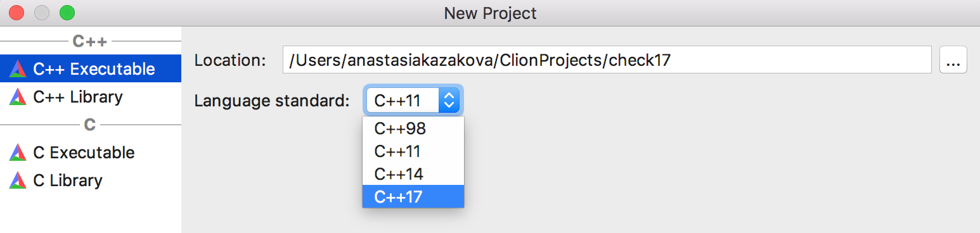Open the Language standard combo box
This screenshot has height=233, width=980.
(x=413, y=100)
